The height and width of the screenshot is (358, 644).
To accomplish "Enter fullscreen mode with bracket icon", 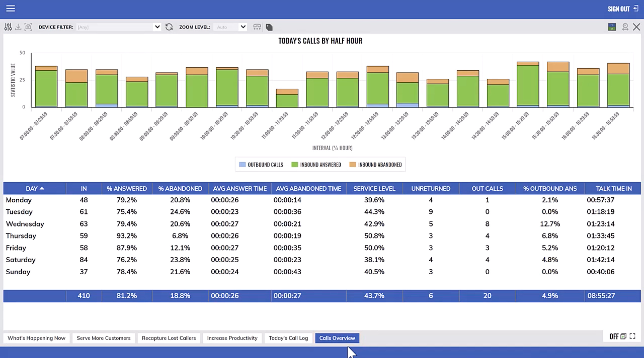I will click(x=632, y=336).
